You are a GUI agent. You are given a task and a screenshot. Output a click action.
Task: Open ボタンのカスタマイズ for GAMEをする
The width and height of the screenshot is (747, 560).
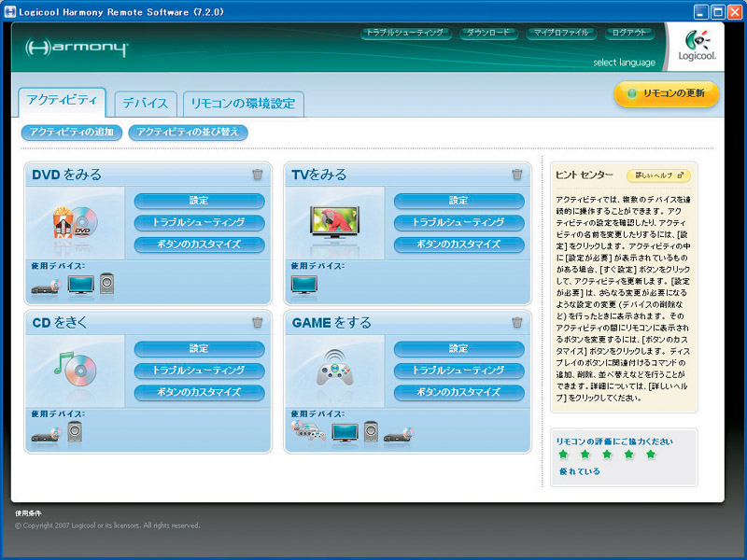tap(458, 392)
